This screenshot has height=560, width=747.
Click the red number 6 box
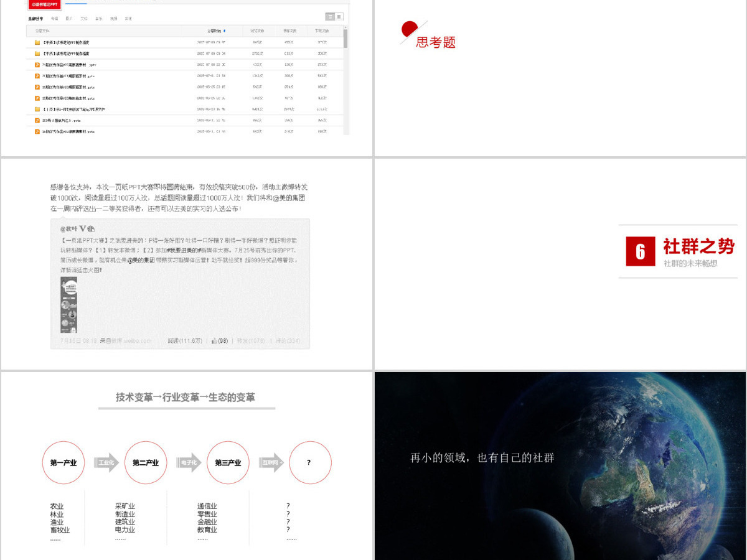pos(641,251)
